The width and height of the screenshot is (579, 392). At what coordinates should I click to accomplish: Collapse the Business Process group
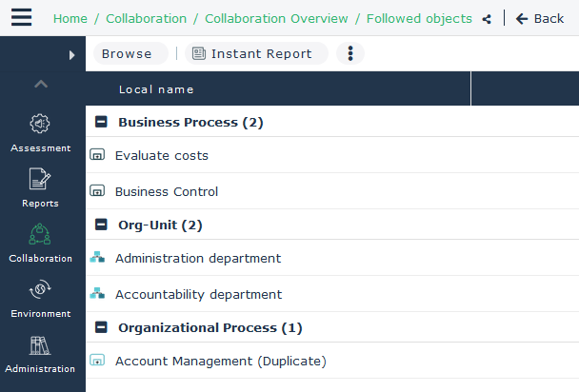pyautogui.click(x=101, y=123)
